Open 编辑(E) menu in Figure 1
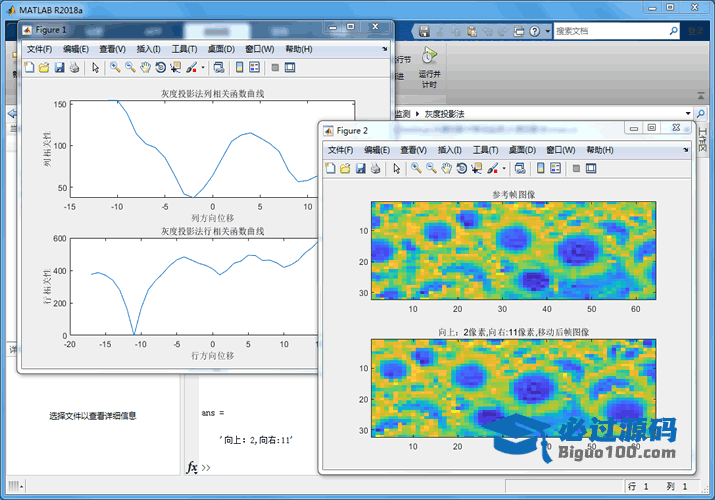The image size is (715, 500). point(76,49)
